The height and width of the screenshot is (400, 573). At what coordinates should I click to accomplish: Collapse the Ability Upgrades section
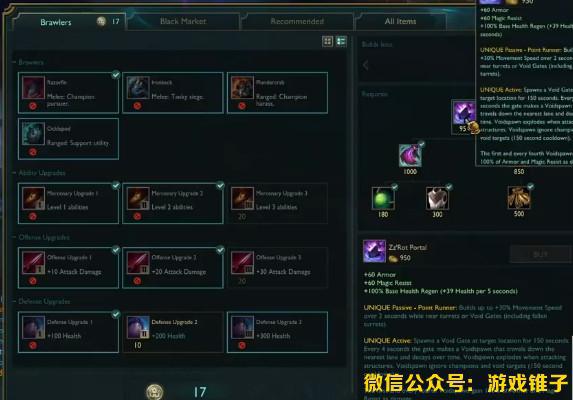click(x=39, y=173)
